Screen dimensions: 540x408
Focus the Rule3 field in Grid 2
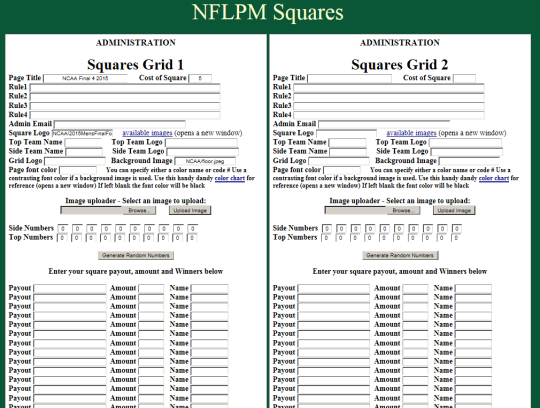click(389, 106)
